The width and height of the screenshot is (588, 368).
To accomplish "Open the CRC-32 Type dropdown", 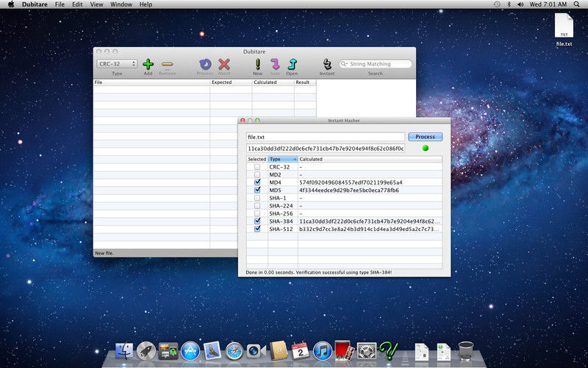I will pyautogui.click(x=117, y=64).
